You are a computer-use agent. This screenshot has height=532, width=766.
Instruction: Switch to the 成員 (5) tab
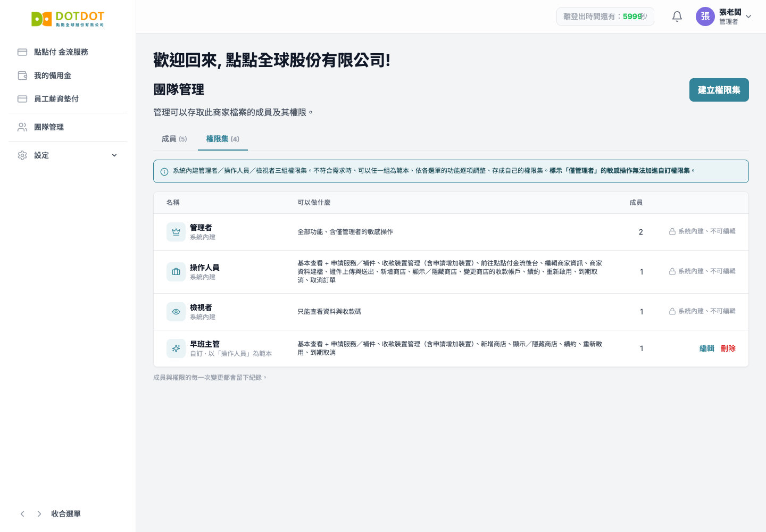174,139
